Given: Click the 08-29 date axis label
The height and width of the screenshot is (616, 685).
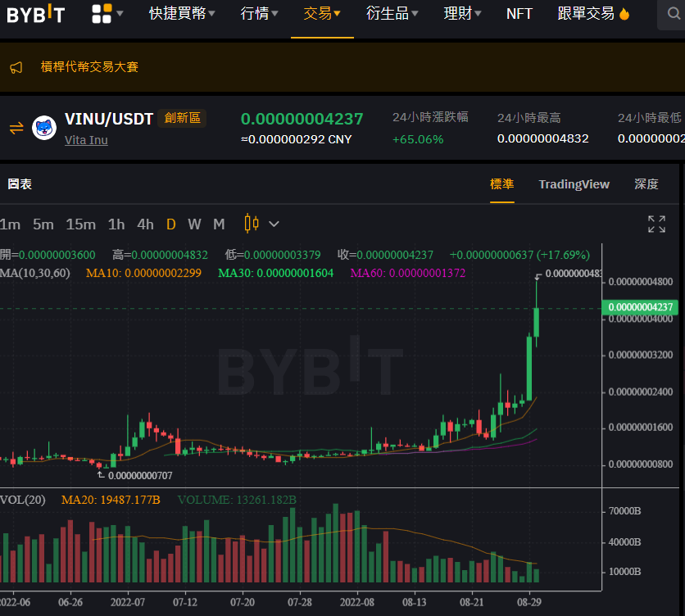Looking at the screenshot, I should click(x=529, y=602).
